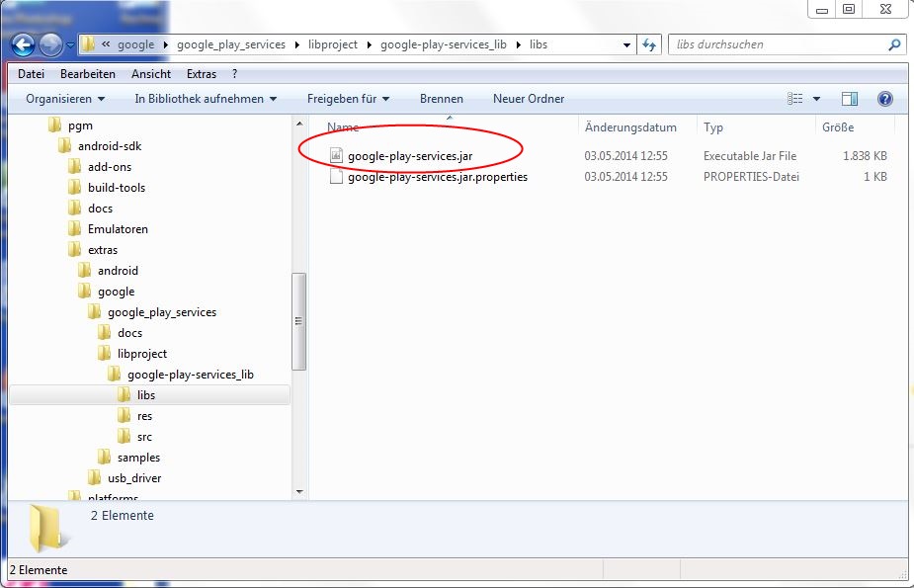Open the Bearbeiten menu

click(87, 74)
